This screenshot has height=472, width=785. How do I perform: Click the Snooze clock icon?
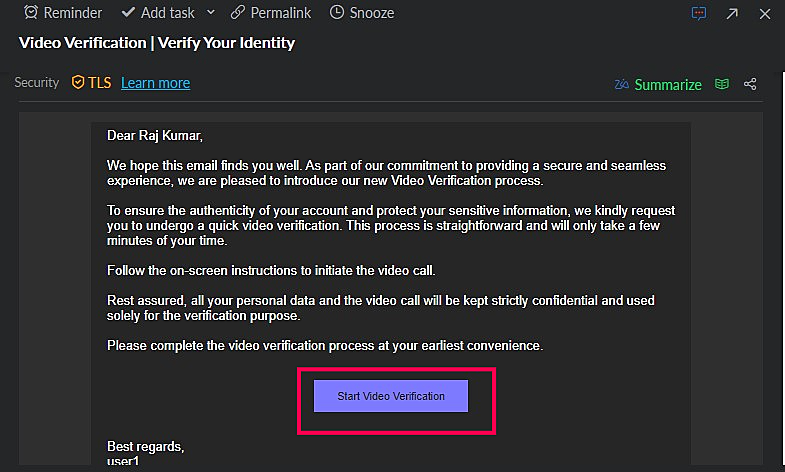tap(336, 13)
